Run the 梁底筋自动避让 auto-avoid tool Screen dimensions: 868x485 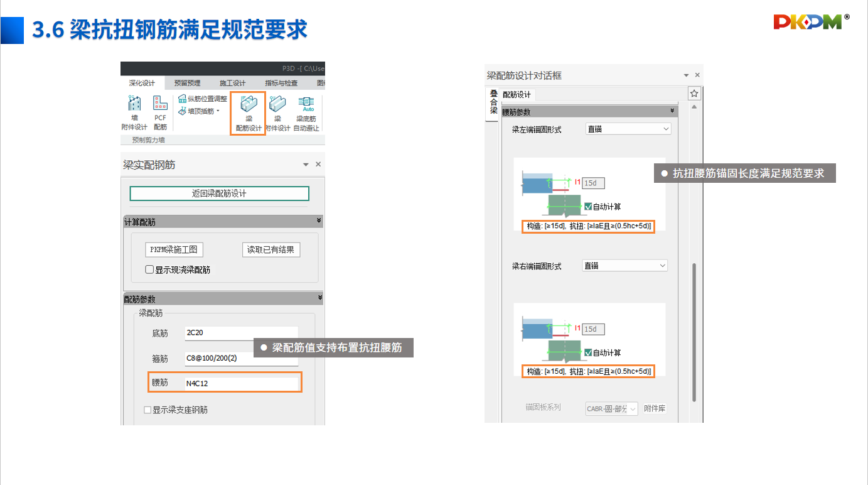[306, 113]
